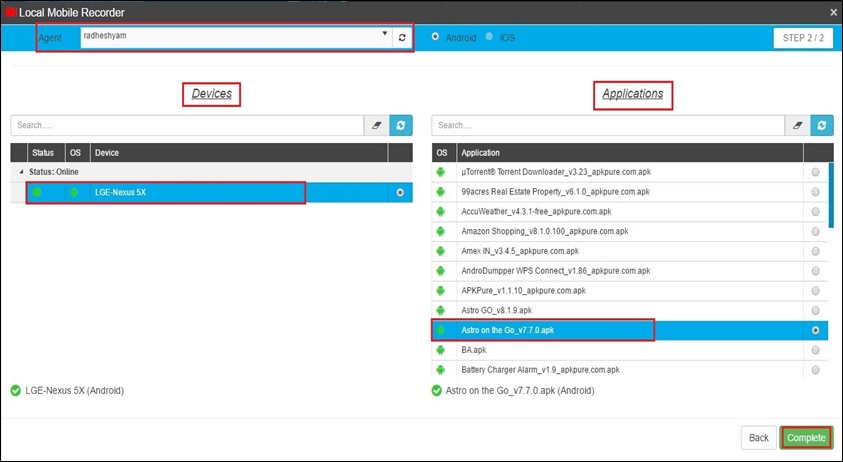This screenshot has height=462, width=843.
Task: Select Astro on the Go_v7.7.0.apk radio button
Action: point(816,330)
